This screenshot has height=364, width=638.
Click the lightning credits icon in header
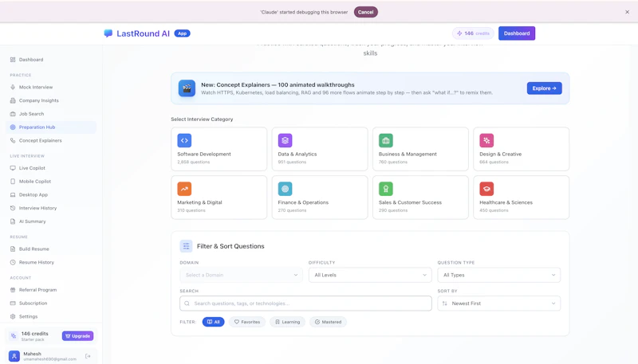459,33
